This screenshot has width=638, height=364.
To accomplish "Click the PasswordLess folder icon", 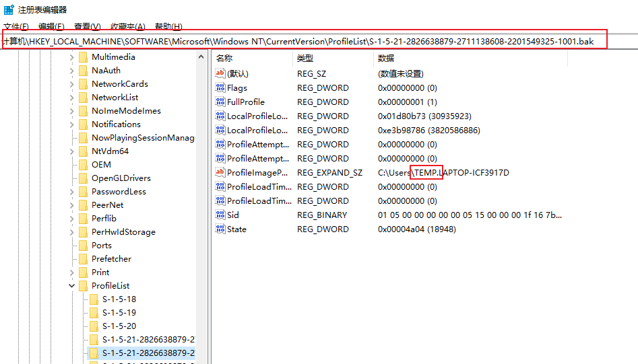I will coord(83,191).
